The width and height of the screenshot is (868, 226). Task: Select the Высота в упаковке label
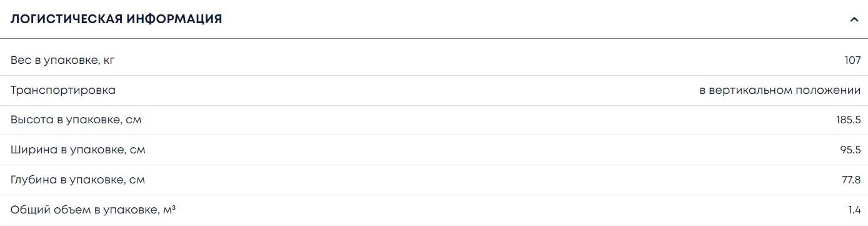pos(76,120)
